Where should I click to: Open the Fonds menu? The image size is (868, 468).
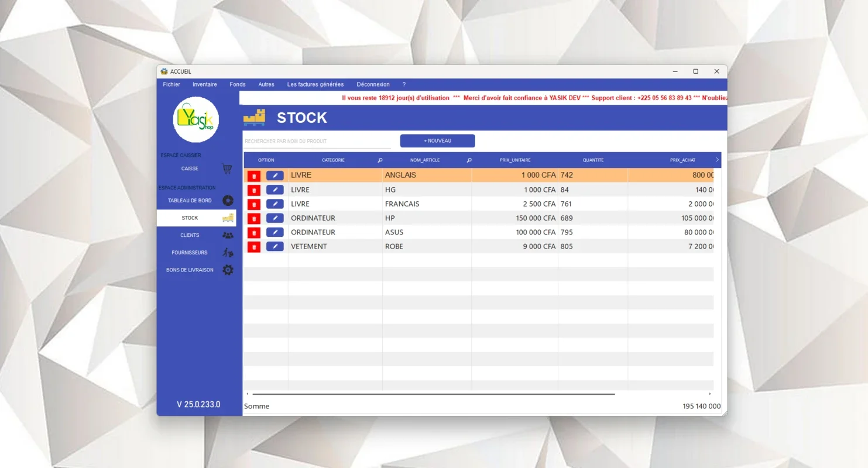click(238, 84)
